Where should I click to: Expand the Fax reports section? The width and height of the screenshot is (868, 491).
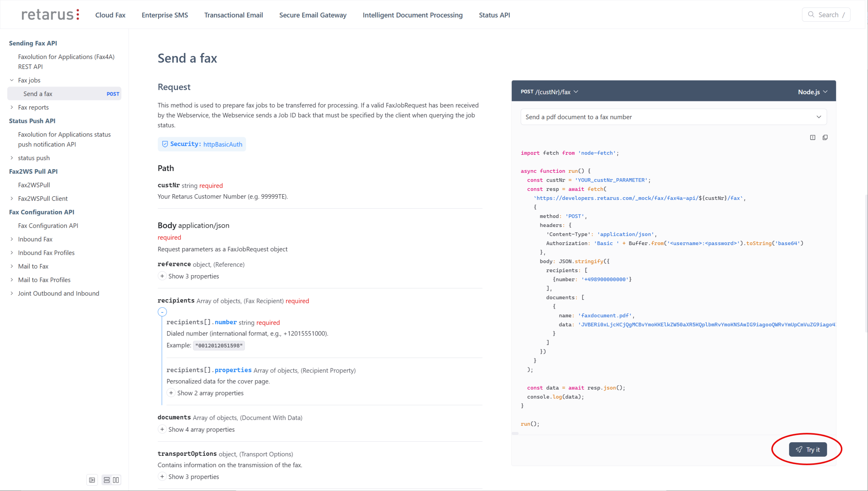[12, 107]
